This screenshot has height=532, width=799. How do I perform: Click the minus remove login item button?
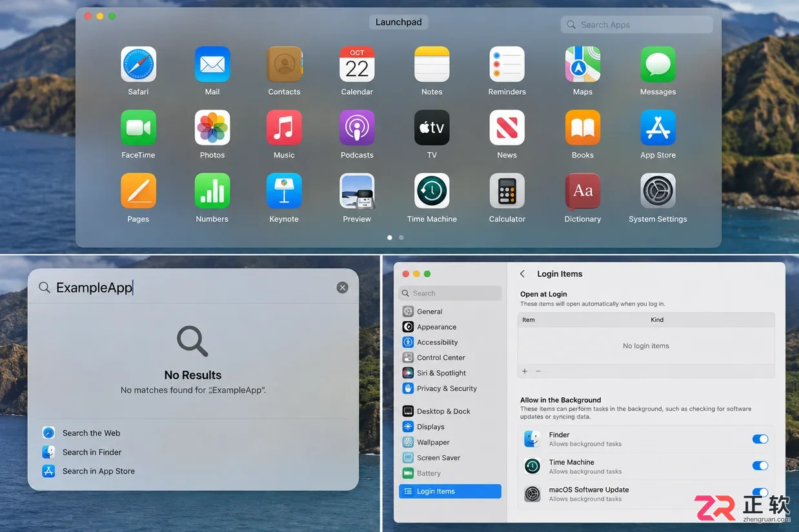point(538,371)
